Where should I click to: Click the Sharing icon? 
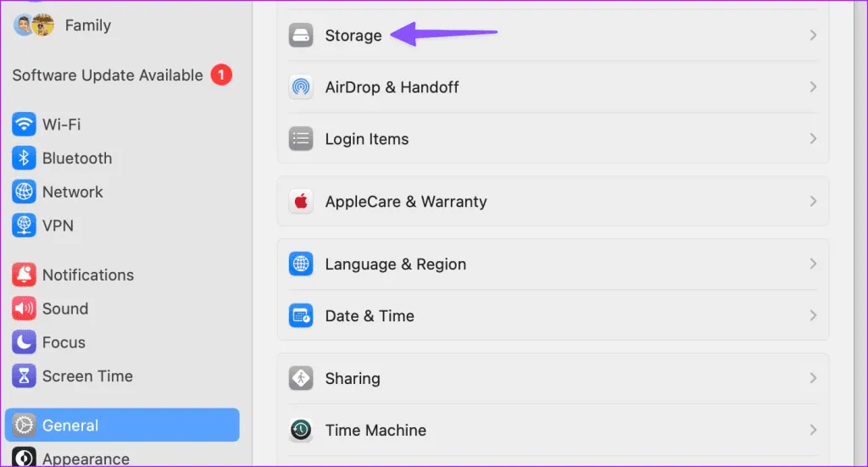tap(301, 379)
